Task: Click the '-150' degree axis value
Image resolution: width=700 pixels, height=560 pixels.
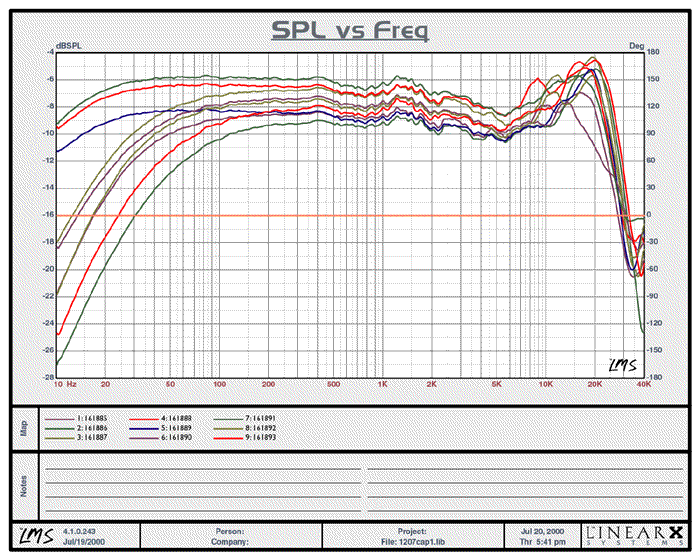Action: (654, 350)
